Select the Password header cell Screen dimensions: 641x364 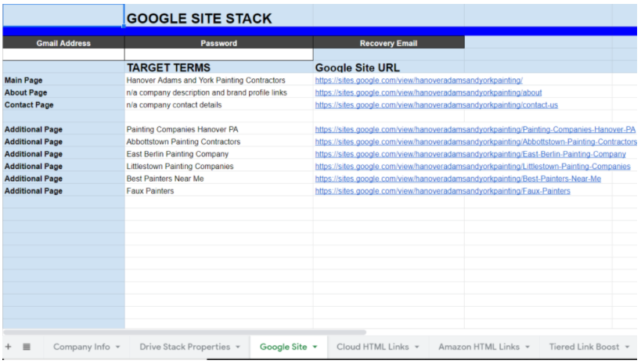point(218,42)
